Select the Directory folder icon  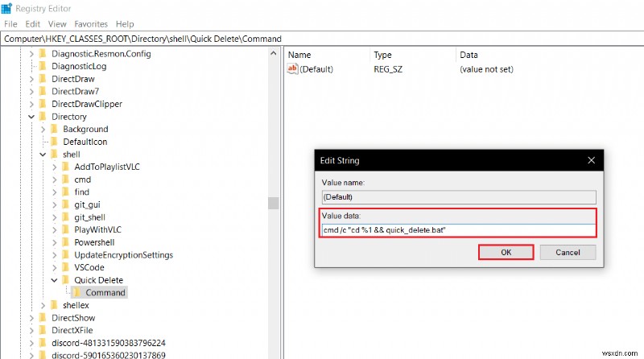click(x=43, y=117)
